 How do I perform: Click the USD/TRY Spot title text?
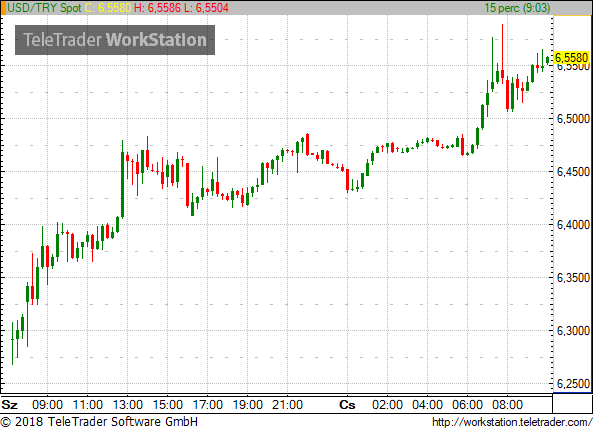point(45,8)
